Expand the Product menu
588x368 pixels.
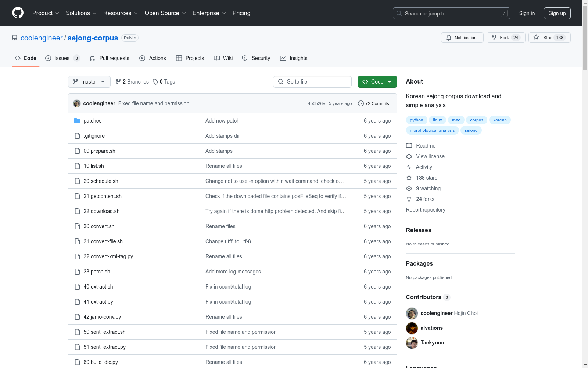pyautogui.click(x=46, y=13)
